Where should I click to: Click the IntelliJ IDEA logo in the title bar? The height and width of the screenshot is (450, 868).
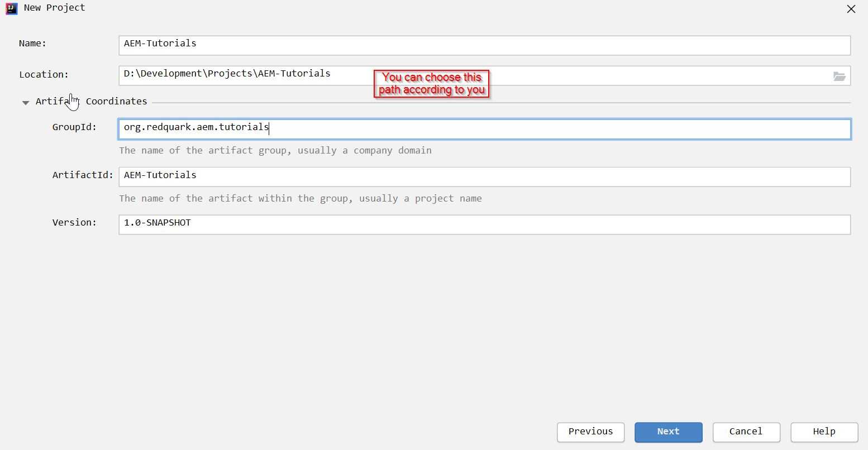11,8
